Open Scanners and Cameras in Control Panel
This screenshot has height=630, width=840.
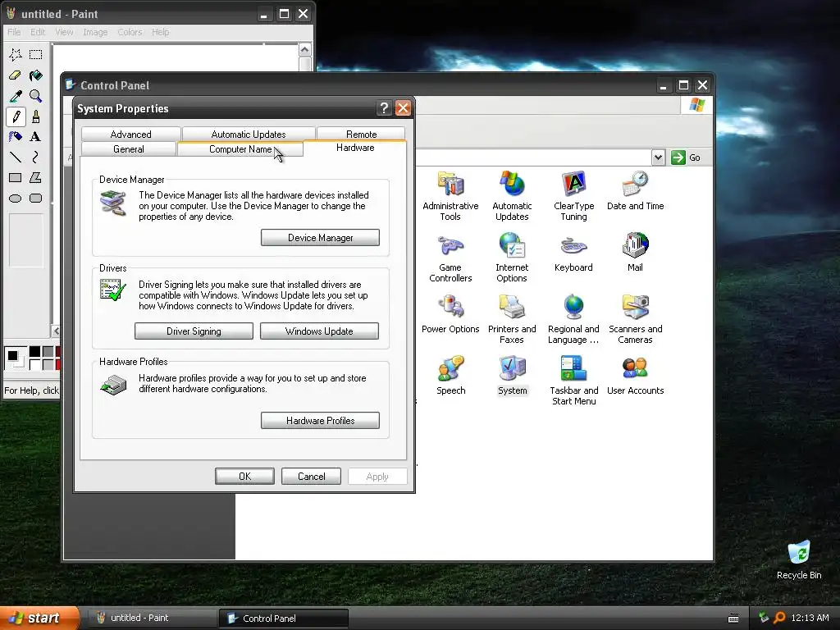point(636,319)
